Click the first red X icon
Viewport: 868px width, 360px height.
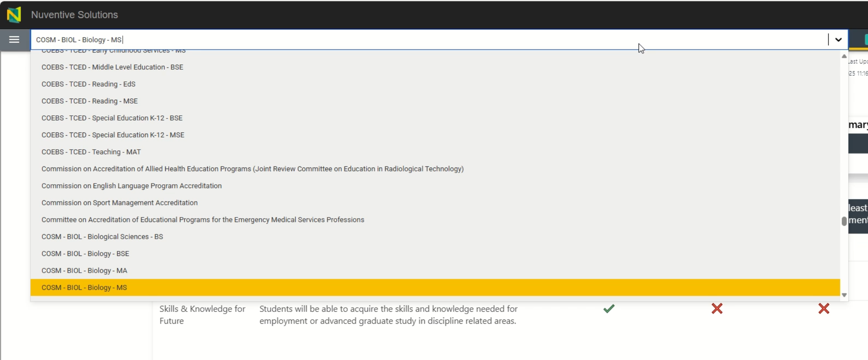coord(717,309)
